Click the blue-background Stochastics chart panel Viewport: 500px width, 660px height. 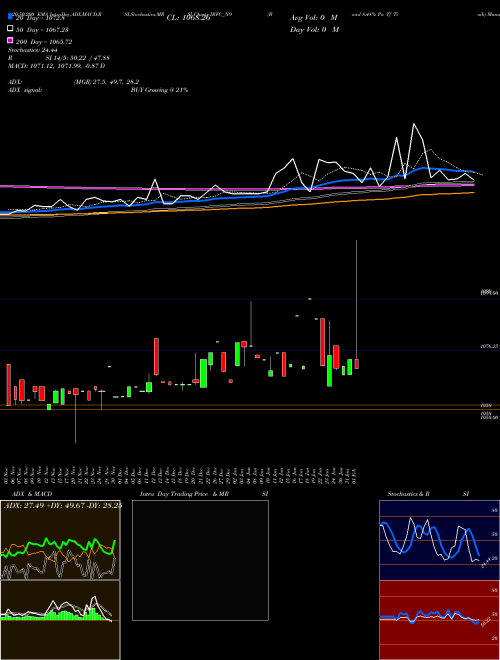coord(439,540)
